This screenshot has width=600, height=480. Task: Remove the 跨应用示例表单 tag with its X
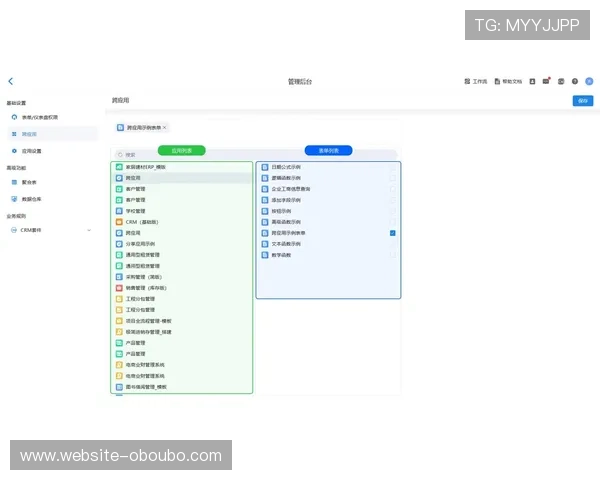tap(165, 128)
